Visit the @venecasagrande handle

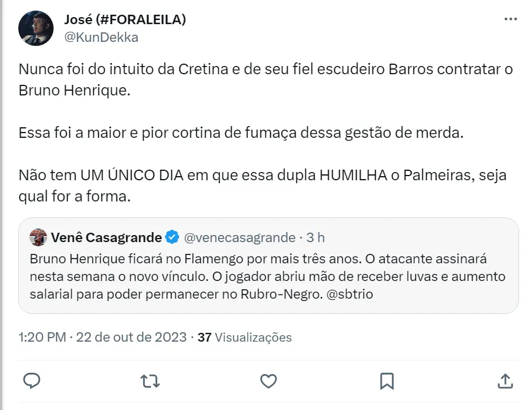click(240, 237)
